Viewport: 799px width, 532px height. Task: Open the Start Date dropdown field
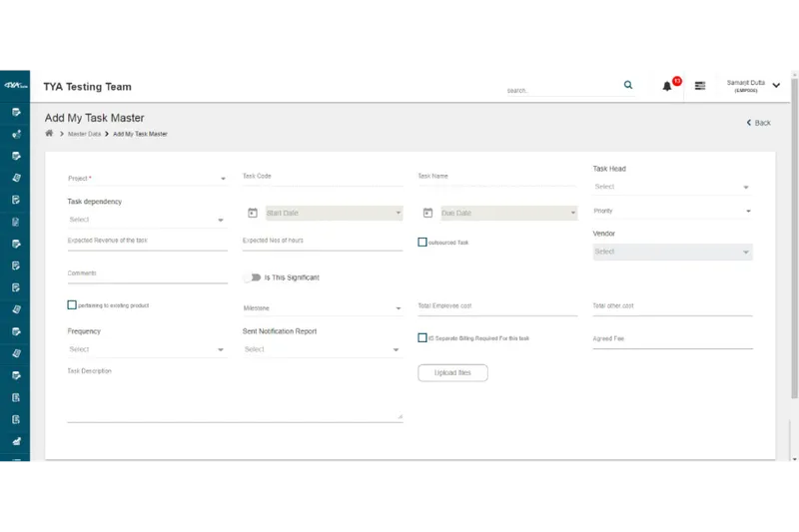click(x=334, y=213)
